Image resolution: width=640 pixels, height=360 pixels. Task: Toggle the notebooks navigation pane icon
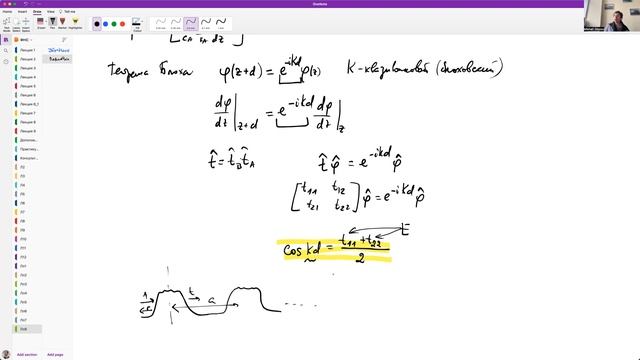coord(6,40)
